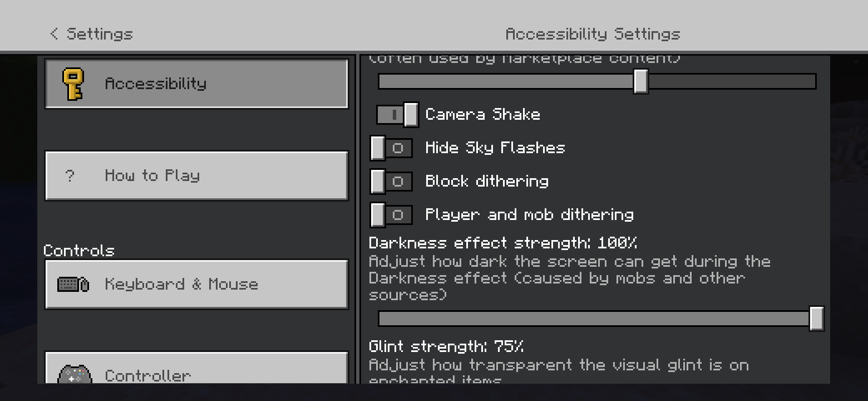Image resolution: width=868 pixels, height=401 pixels.
Task: Enable the Hide Sky Flashes switch
Action: 391,148
